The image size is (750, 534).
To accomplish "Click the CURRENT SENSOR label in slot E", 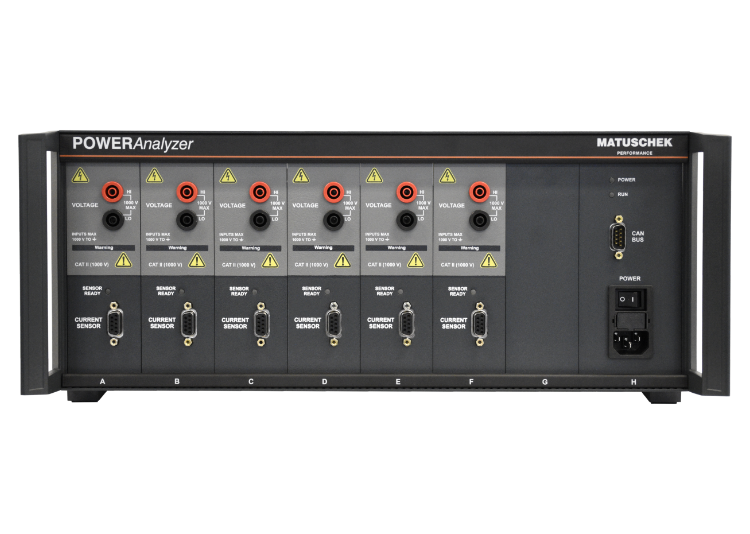I will (x=381, y=323).
